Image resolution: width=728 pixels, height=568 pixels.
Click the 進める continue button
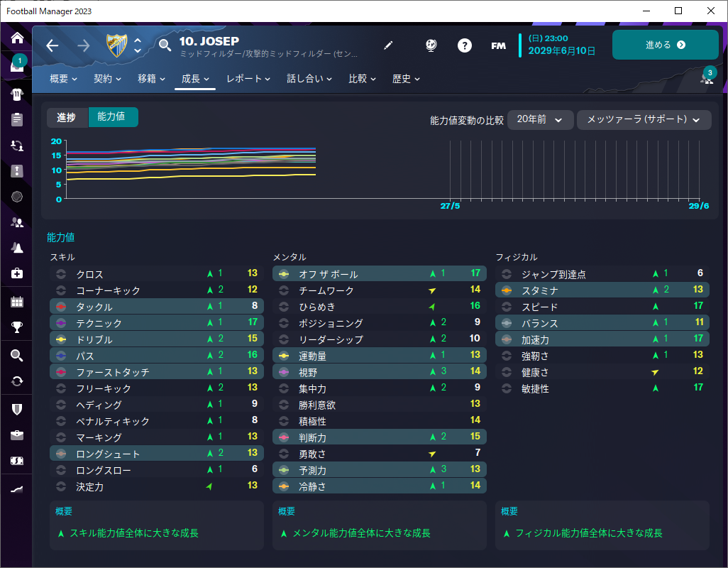click(x=666, y=45)
